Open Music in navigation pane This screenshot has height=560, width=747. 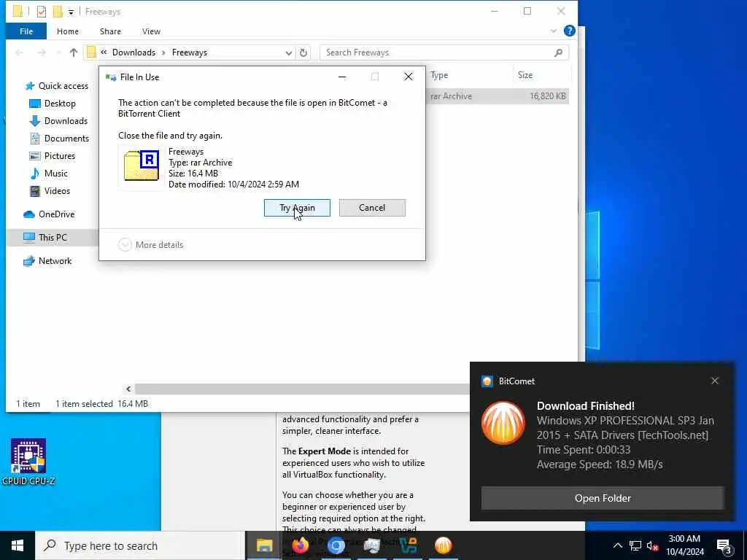tap(49, 174)
